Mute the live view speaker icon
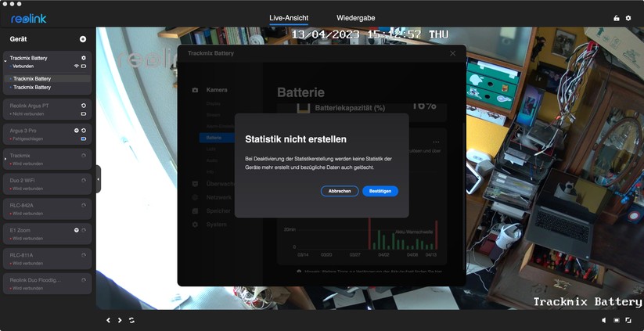Screen dimensions: 644x331 (603, 320)
